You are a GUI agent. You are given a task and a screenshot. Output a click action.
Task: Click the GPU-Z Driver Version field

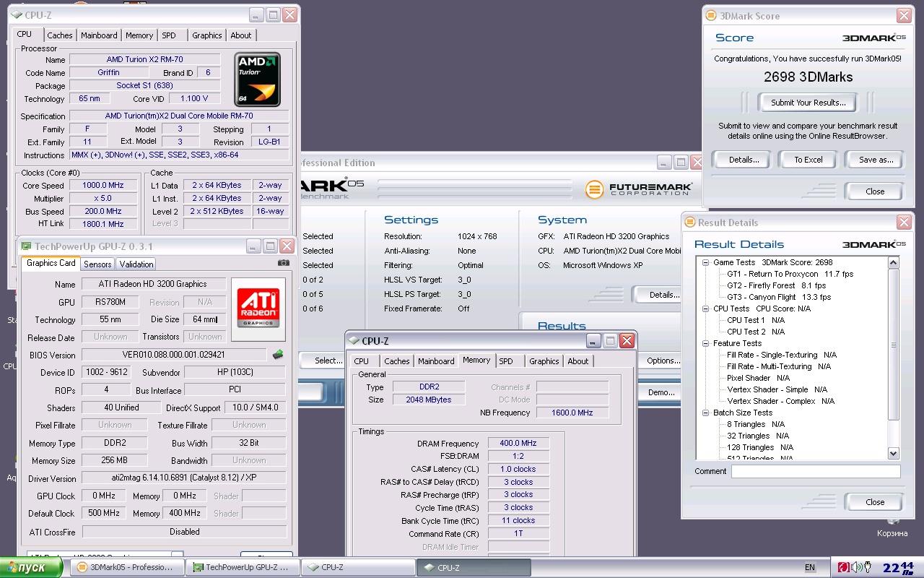[x=184, y=478]
